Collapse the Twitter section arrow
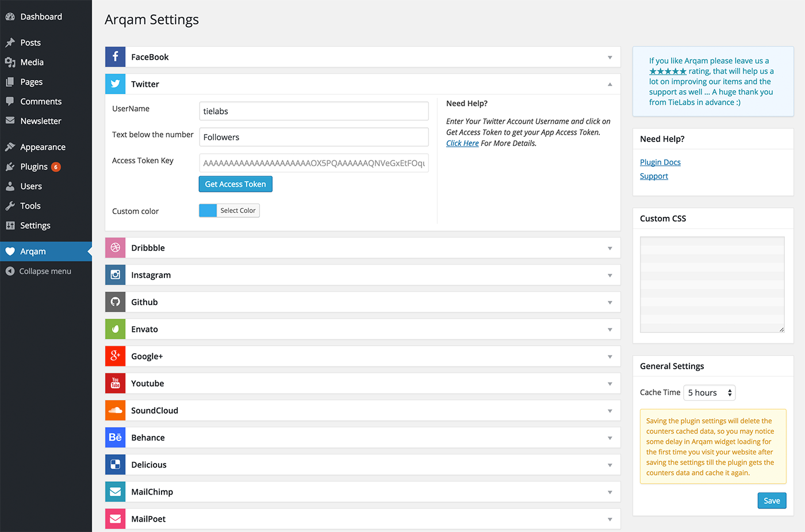Image resolution: width=805 pixels, height=532 pixels. click(x=609, y=85)
